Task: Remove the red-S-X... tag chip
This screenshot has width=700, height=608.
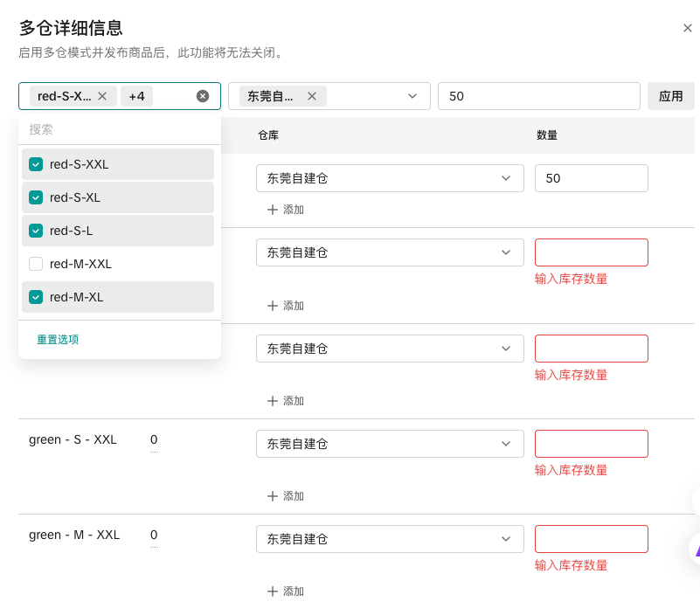Action: (102, 96)
